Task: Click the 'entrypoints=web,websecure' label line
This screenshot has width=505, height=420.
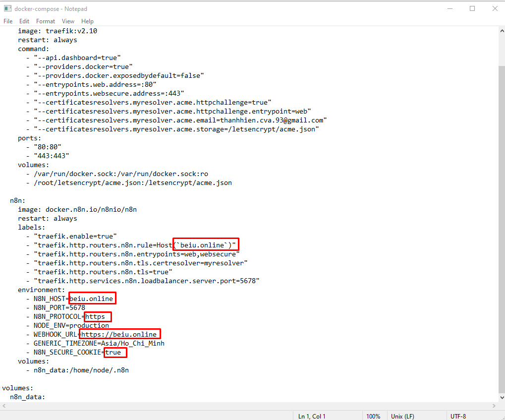Action: tap(133, 254)
